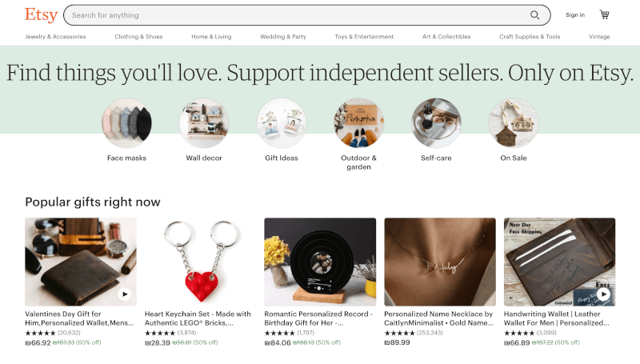Screen dimensions: 640x364
Task: Open the Outdoor & garden circle category
Action: [x=358, y=123]
